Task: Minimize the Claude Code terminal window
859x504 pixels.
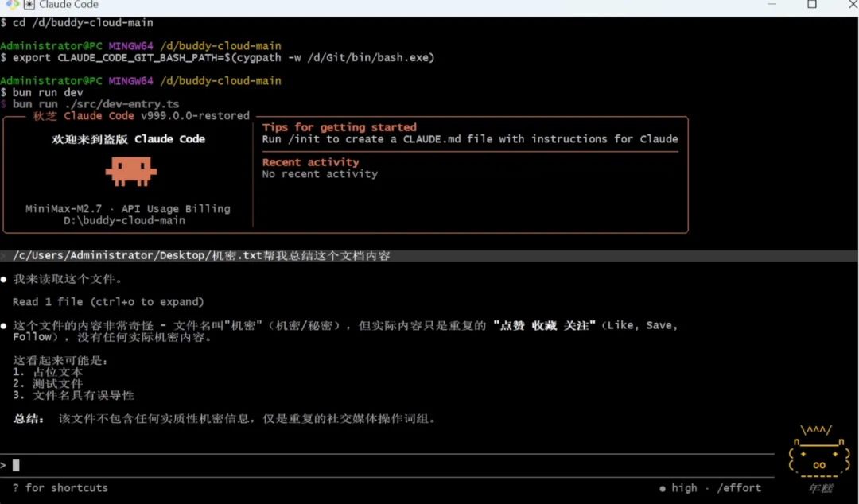Action: [x=772, y=5]
